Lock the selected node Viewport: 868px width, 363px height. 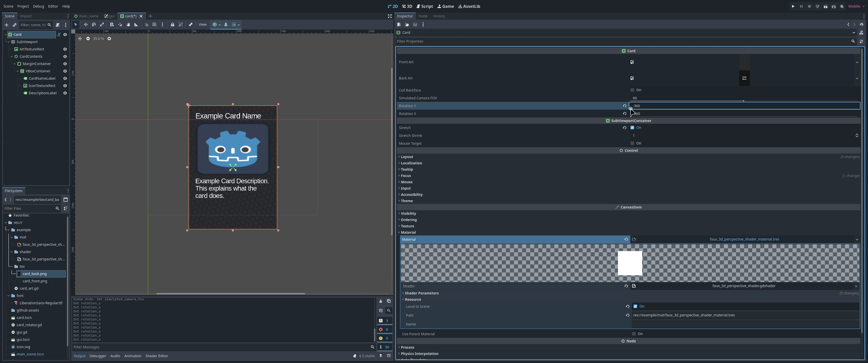(x=173, y=25)
